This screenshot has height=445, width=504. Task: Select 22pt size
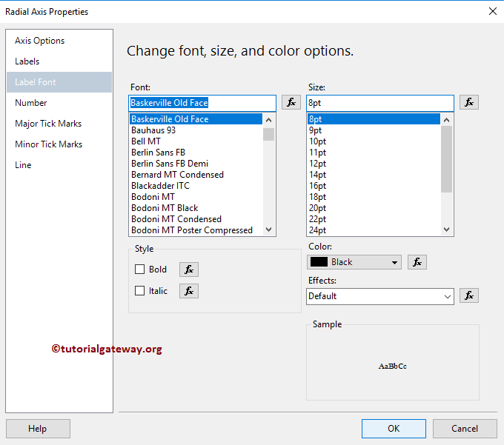[x=374, y=219]
